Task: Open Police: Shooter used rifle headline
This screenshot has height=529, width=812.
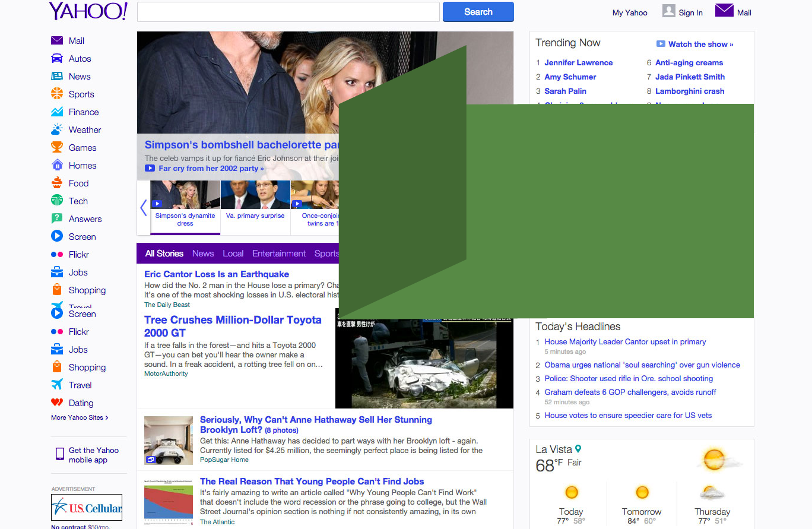Action: 629,378
